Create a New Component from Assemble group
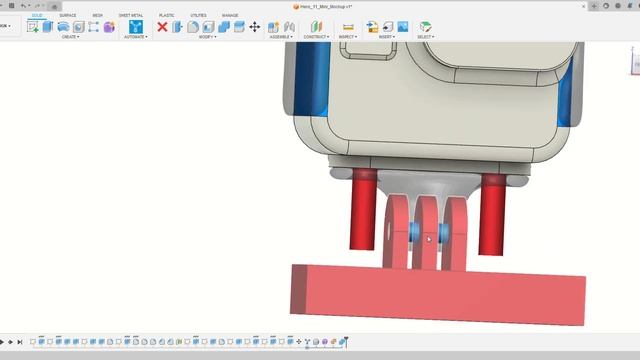This screenshot has width=640, height=360. 273,27
